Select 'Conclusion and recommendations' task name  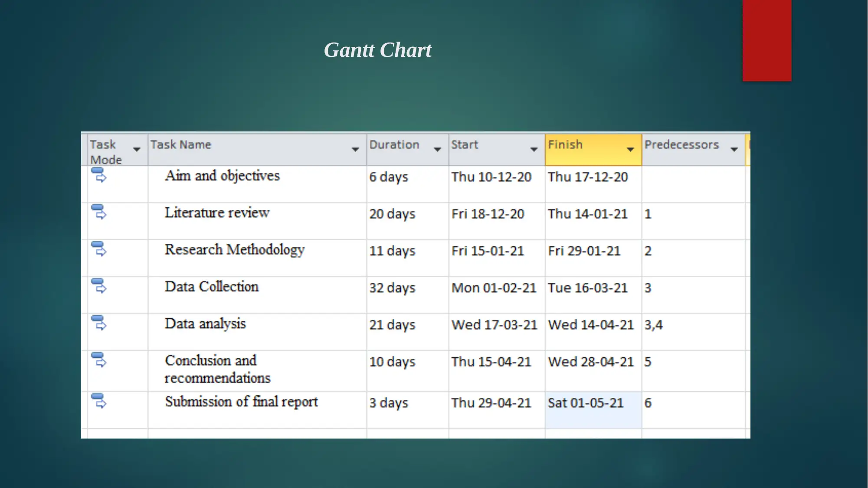pos(217,369)
